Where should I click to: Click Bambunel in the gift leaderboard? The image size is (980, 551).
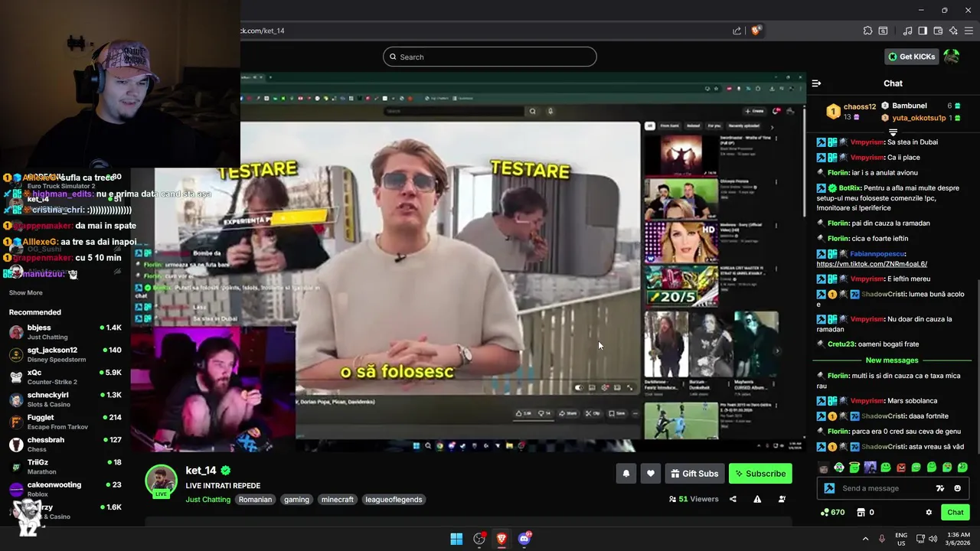click(x=909, y=106)
